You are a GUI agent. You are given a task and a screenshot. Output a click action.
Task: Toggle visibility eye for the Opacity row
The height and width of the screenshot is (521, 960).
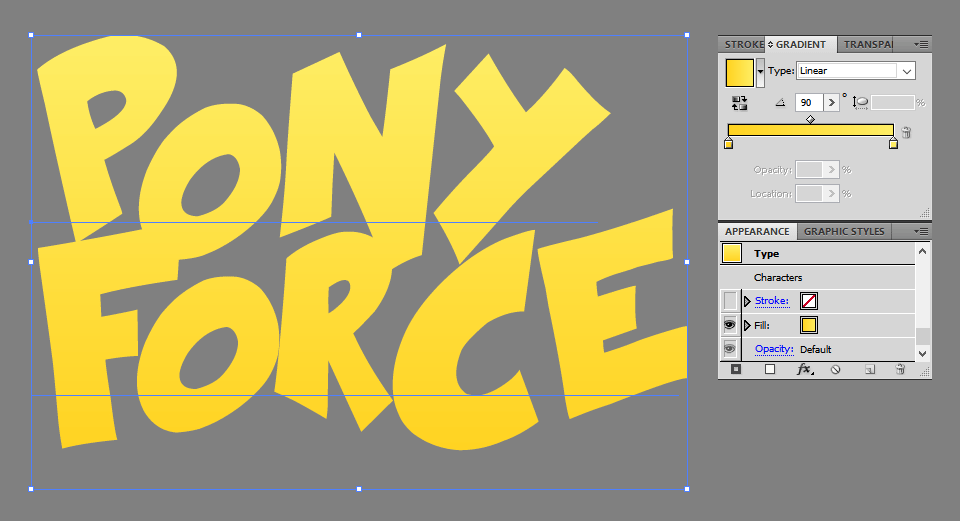coord(730,349)
